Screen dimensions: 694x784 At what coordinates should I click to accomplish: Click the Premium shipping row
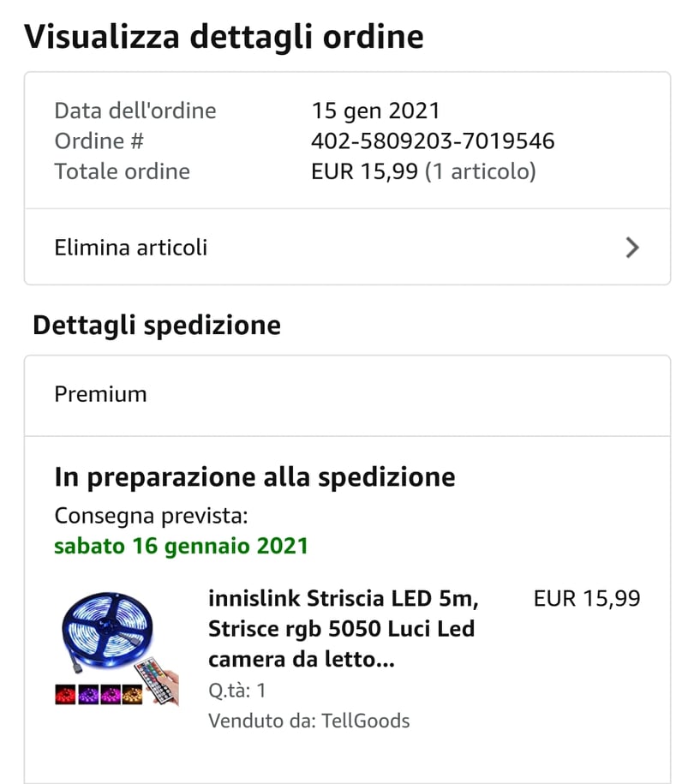(x=347, y=395)
